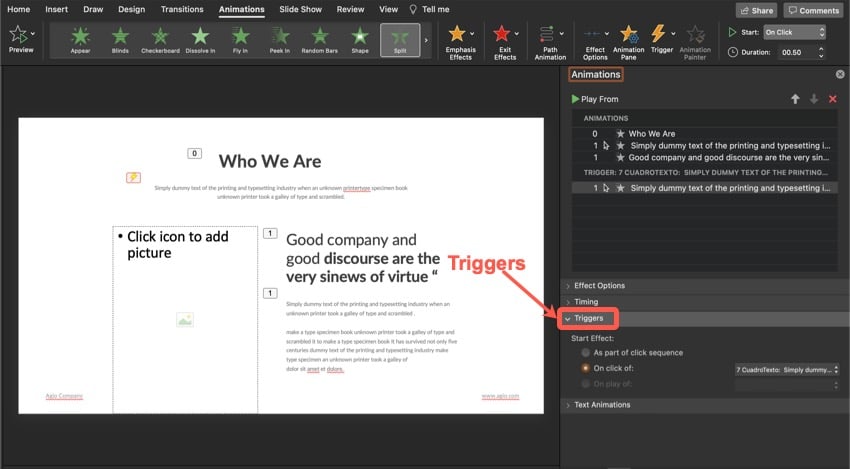Apply the Peek In effect
This screenshot has height=469, width=850.
click(x=280, y=40)
